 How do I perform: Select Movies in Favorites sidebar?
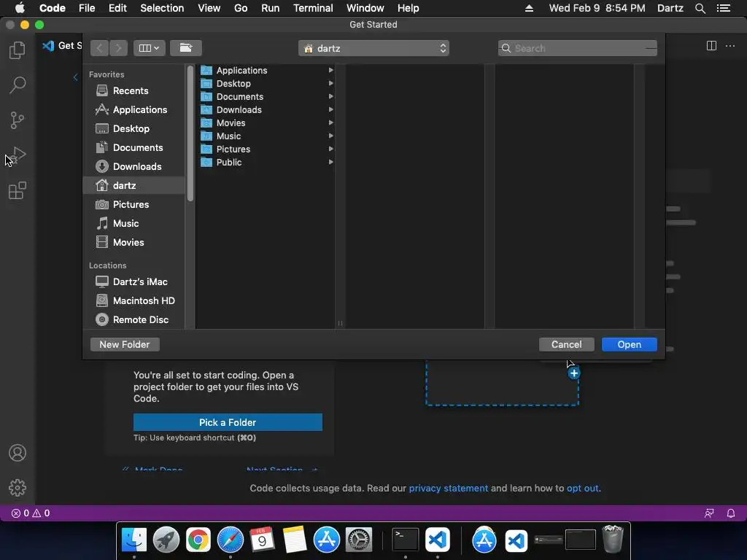tap(134, 242)
